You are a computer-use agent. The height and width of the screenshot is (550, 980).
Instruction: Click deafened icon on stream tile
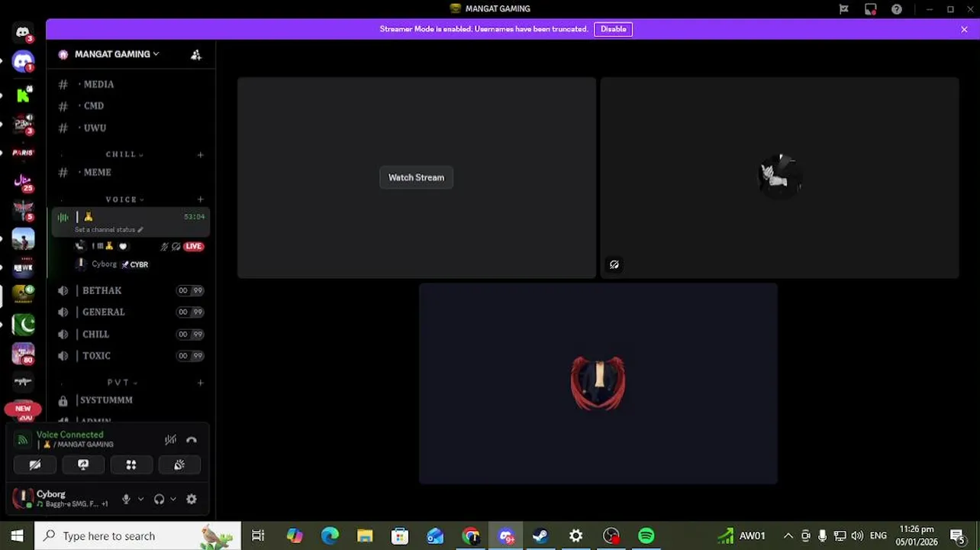(x=614, y=264)
